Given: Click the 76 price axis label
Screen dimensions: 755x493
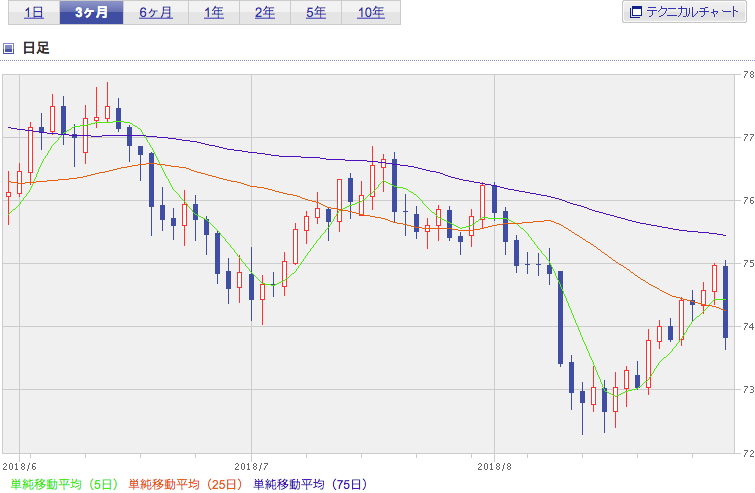Looking at the screenshot, I should pos(748,201).
